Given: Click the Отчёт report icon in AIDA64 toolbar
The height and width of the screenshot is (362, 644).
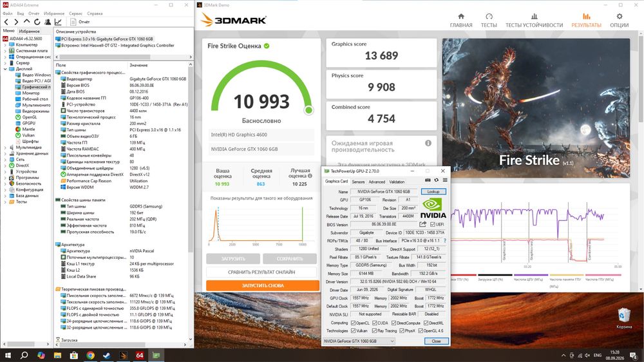Looking at the screenshot, I should pos(73,22).
